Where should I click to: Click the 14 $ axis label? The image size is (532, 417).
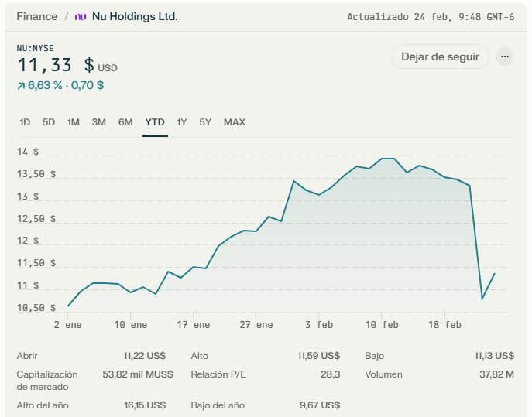tap(28, 152)
